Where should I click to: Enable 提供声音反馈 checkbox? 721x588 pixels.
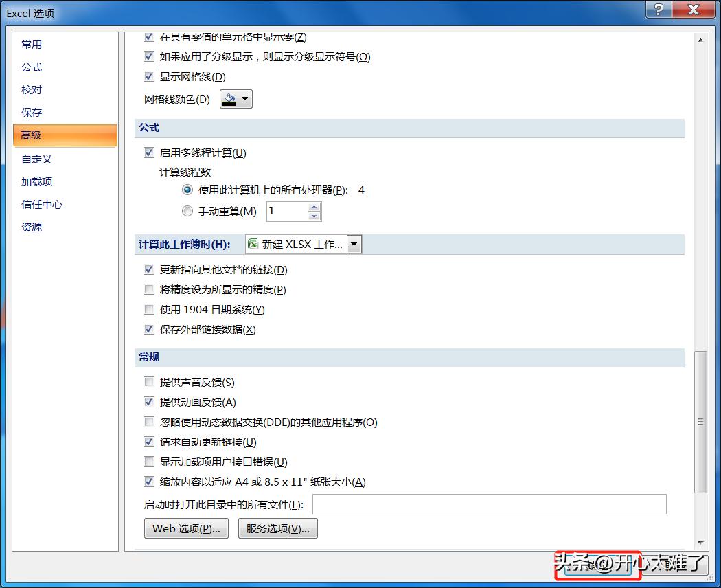(148, 382)
